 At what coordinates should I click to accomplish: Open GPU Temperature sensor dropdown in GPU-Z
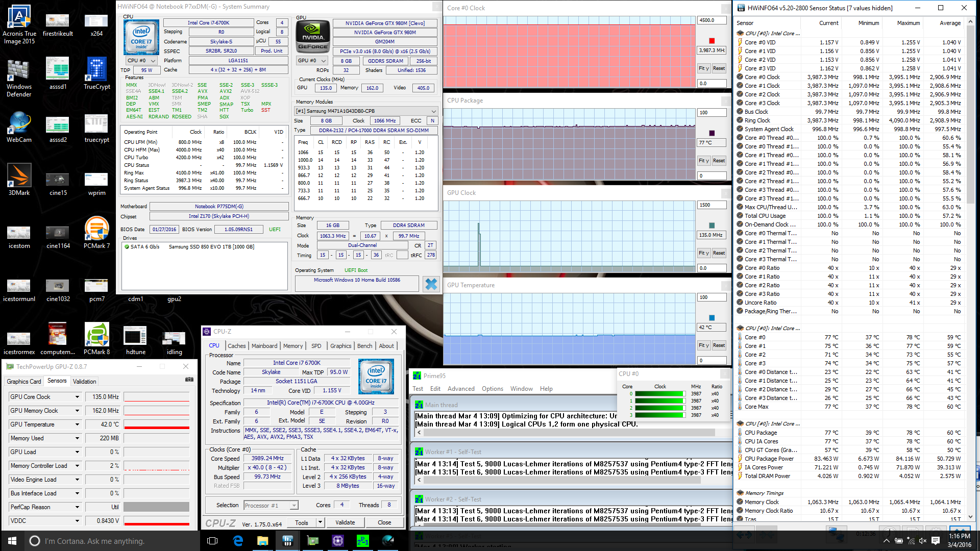click(78, 424)
